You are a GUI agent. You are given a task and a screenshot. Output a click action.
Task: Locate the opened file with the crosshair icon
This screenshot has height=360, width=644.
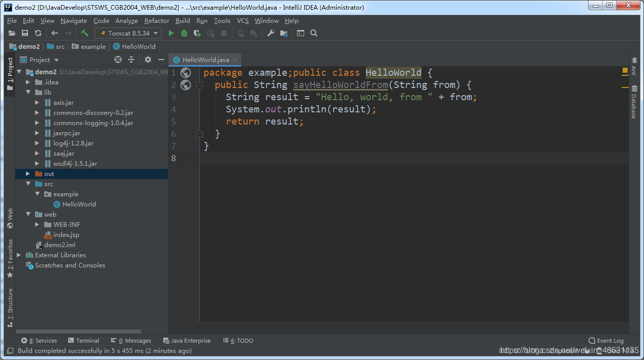click(118, 59)
